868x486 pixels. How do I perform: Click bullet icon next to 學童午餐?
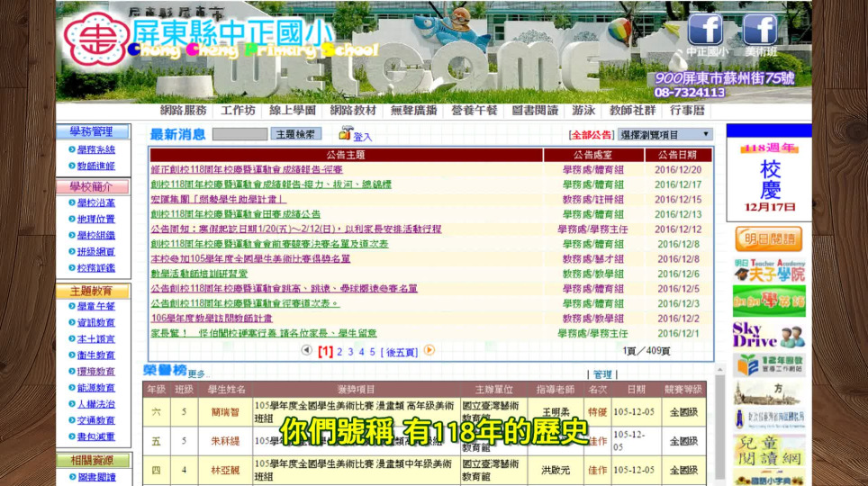coord(72,306)
